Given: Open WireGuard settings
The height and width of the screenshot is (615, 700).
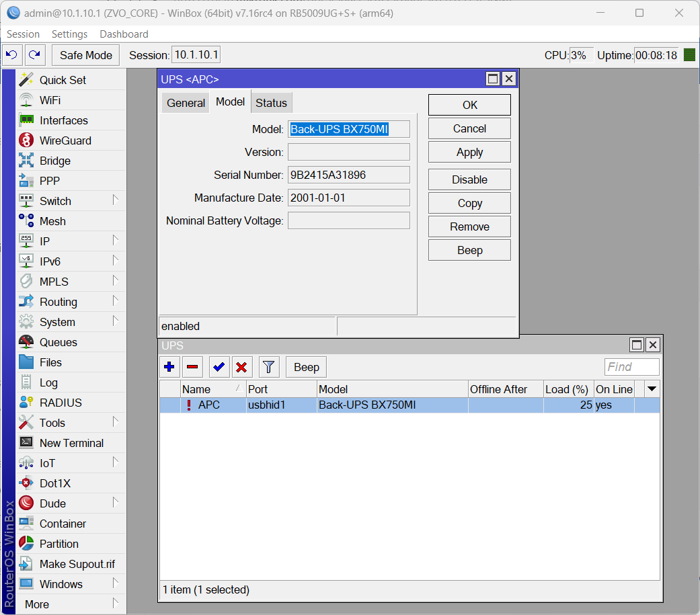Looking at the screenshot, I should [x=71, y=140].
